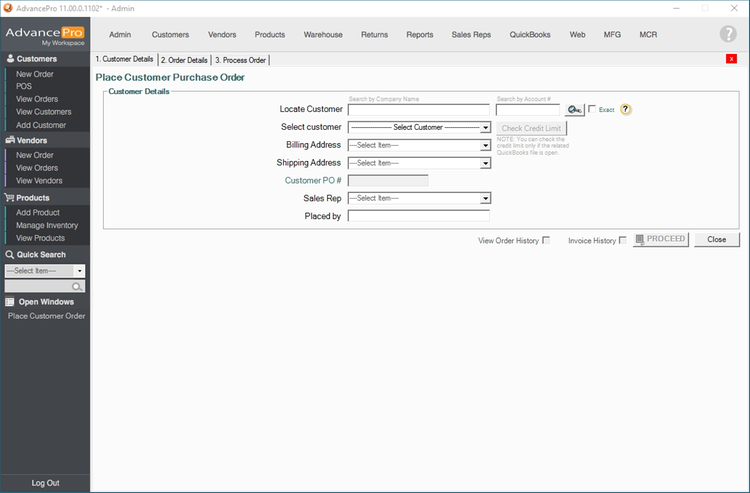750x493 pixels.
Task: Click the Open Windows list icon
Action: (x=9, y=302)
